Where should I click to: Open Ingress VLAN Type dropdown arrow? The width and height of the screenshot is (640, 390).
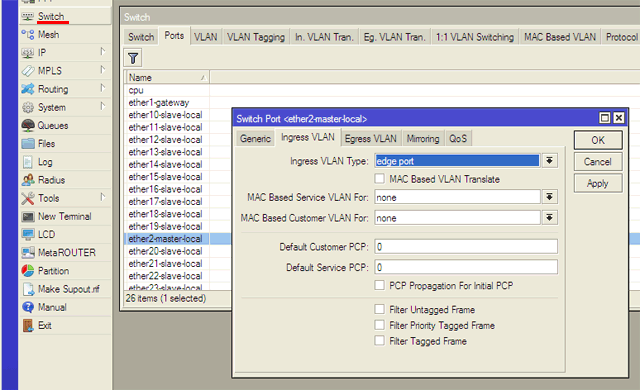point(549,161)
